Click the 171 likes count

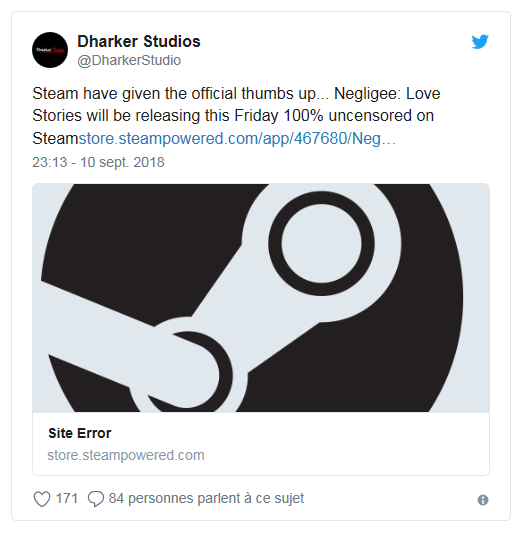click(x=67, y=499)
